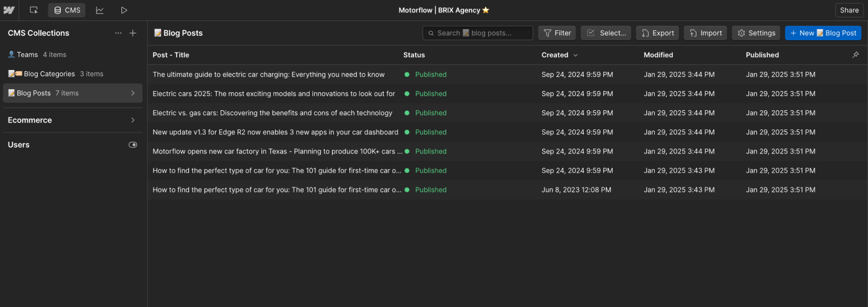Open collection Settings
This screenshot has height=307, width=868.
pyautogui.click(x=756, y=33)
